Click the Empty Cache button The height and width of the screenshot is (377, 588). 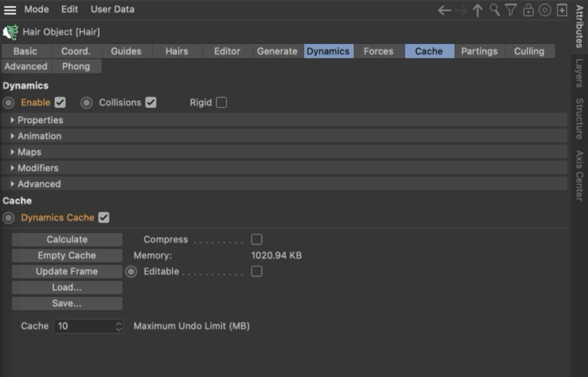tap(67, 255)
